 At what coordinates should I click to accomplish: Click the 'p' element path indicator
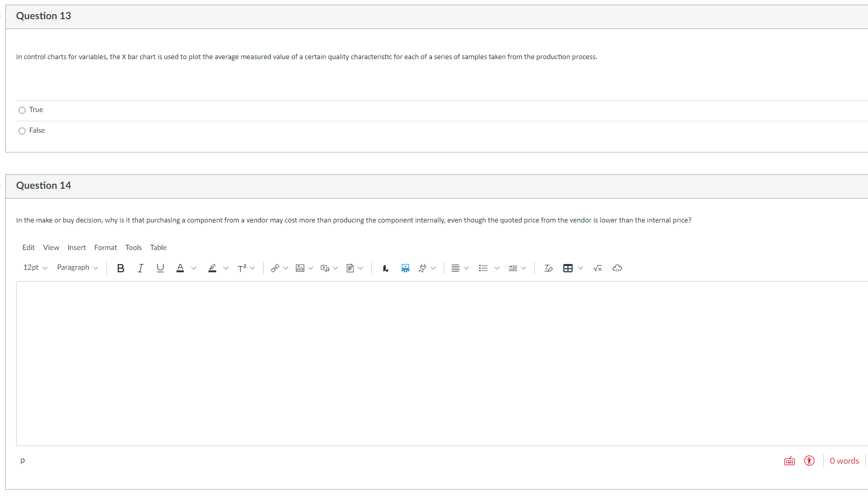[x=22, y=461]
